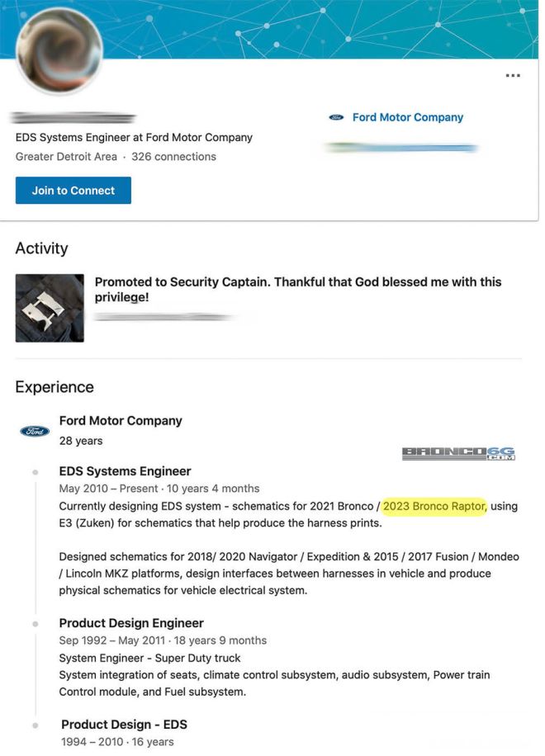Click the activity post image thumbnail
This screenshot has width=545, height=756.
coord(49,306)
